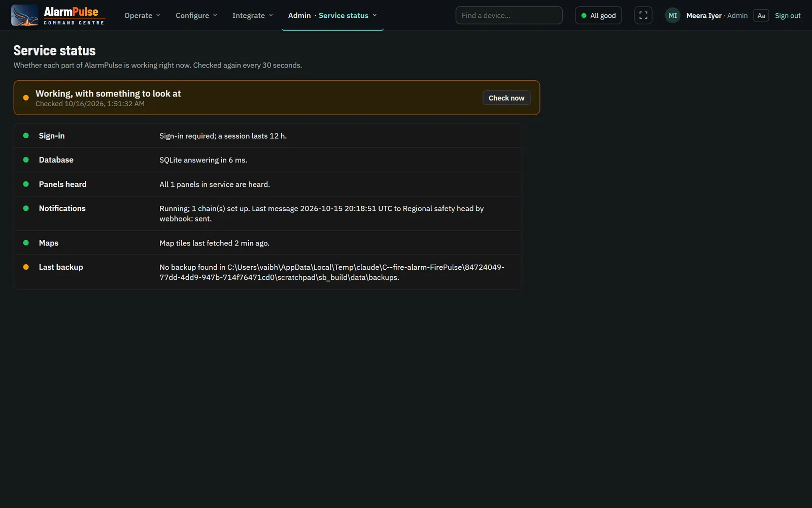
Task: Click 'Sign-in required; a session lasts 12 h.'
Action: (x=223, y=136)
